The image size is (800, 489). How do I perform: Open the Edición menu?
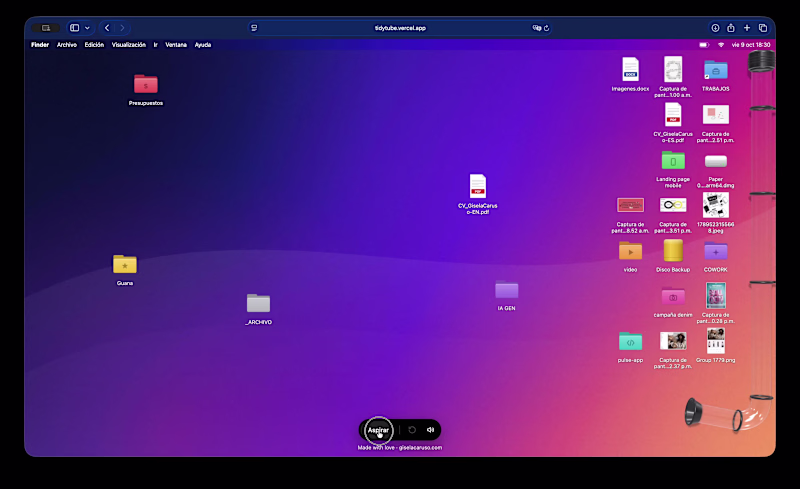pos(94,45)
